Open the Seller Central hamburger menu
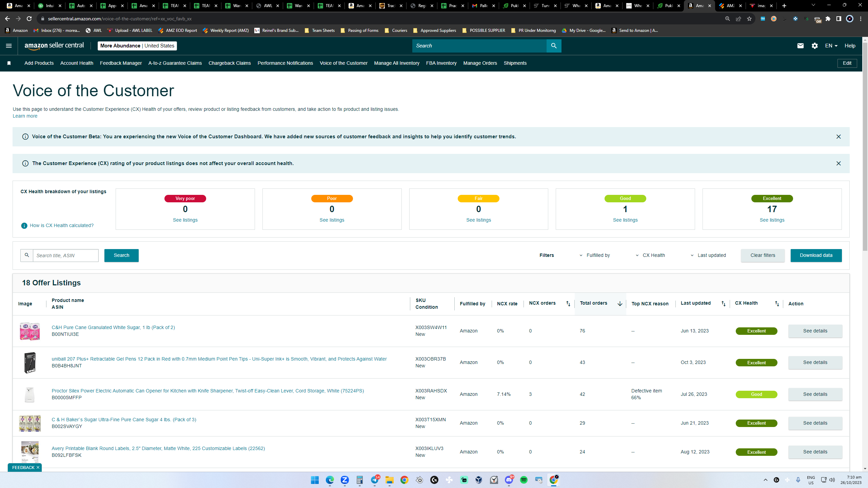 9,46
